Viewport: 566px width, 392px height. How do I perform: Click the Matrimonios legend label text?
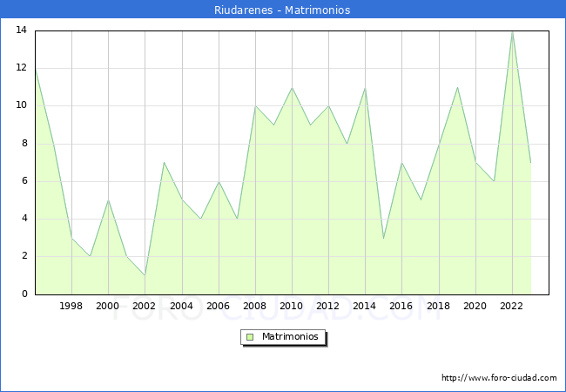click(x=288, y=336)
